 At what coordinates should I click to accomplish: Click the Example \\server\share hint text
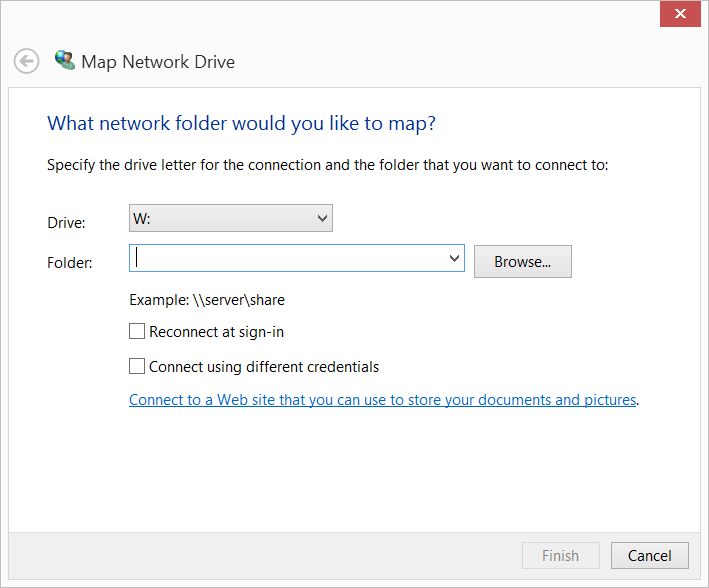(x=207, y=300)
